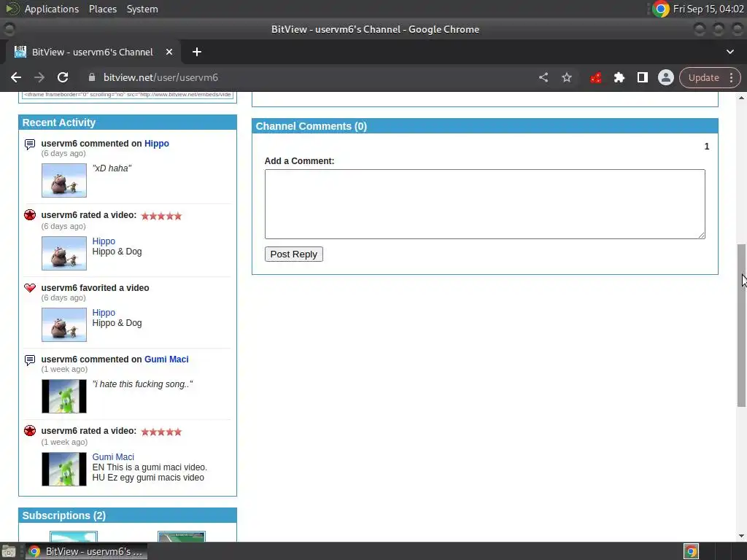Open the Hippo link in first comment activity
This screenshot has width=747, height=560.
click(156, 144)
